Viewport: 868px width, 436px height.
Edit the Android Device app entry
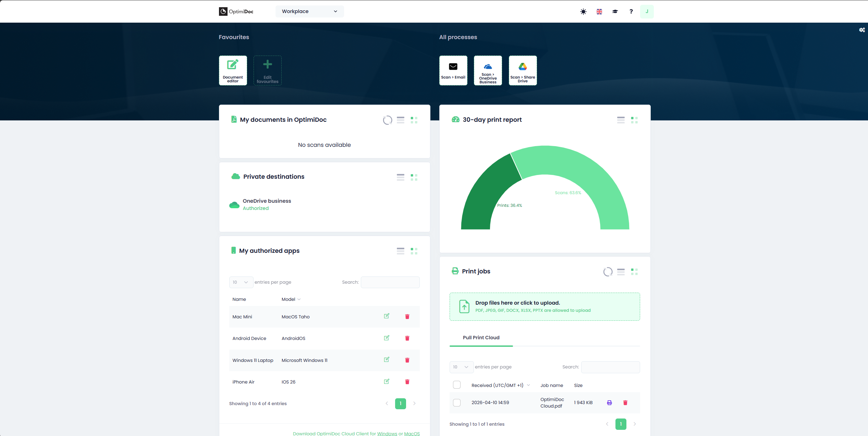click(387, 338)
